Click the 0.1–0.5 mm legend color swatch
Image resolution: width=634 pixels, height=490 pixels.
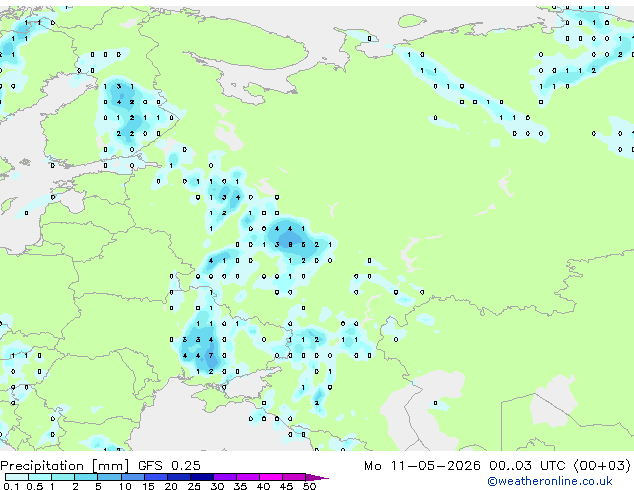click(17, 477)
